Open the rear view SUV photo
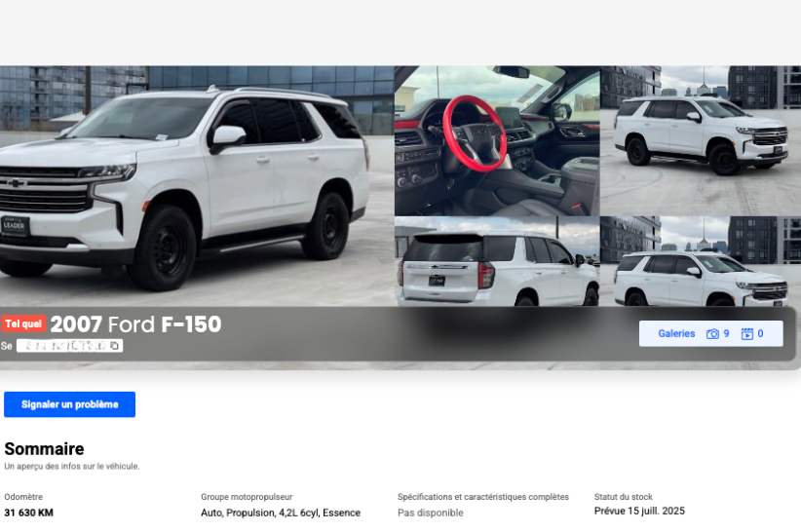This screenshot has height=532, width=801. tap(497, 261)
